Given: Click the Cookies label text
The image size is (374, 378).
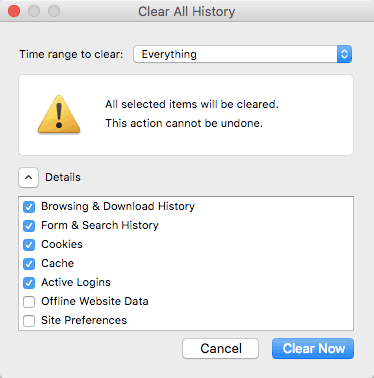Looking at the screenshot, I should tap(62, 244).
